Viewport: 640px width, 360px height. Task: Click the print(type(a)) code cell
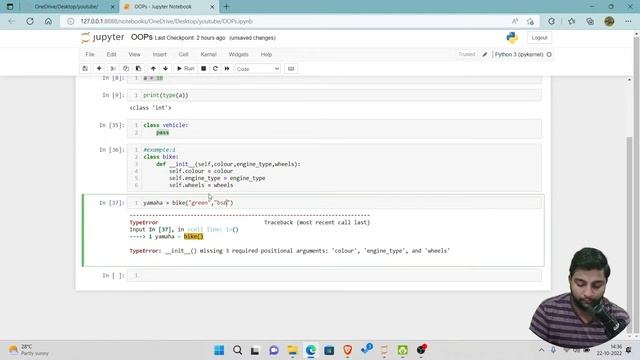coord(334,95)
